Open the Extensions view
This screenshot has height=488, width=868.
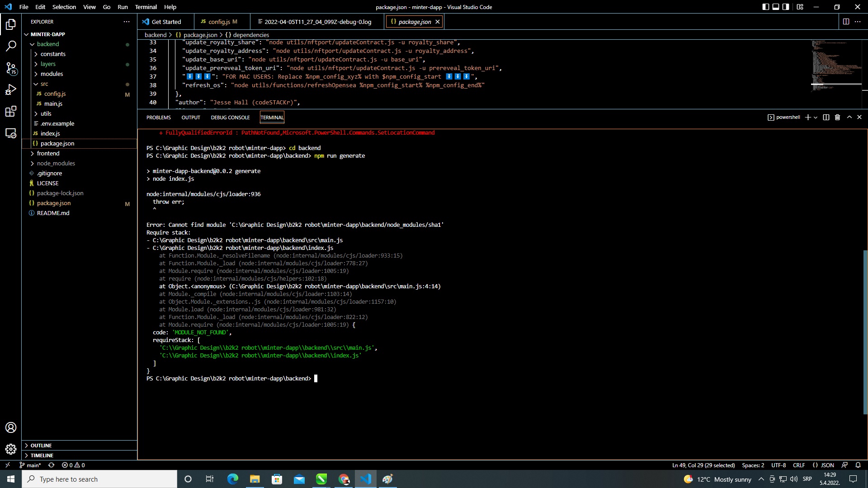coord(11,112)
